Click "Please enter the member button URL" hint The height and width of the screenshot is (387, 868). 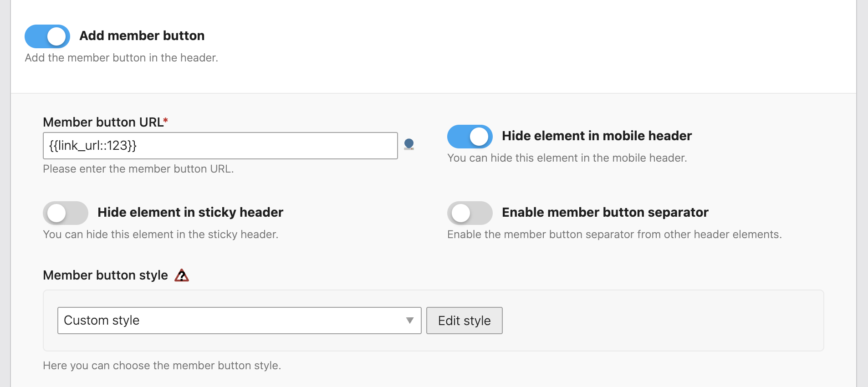click(x=138, y=169)
